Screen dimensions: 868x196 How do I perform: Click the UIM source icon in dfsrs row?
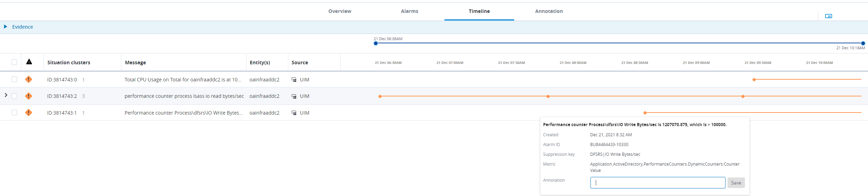point(294,113)
